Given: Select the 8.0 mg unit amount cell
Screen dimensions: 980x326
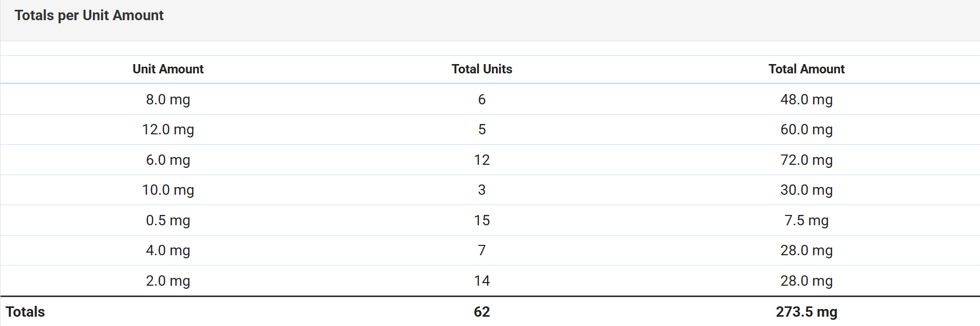Looking at the screenshot, I should [x=168, y=99].
